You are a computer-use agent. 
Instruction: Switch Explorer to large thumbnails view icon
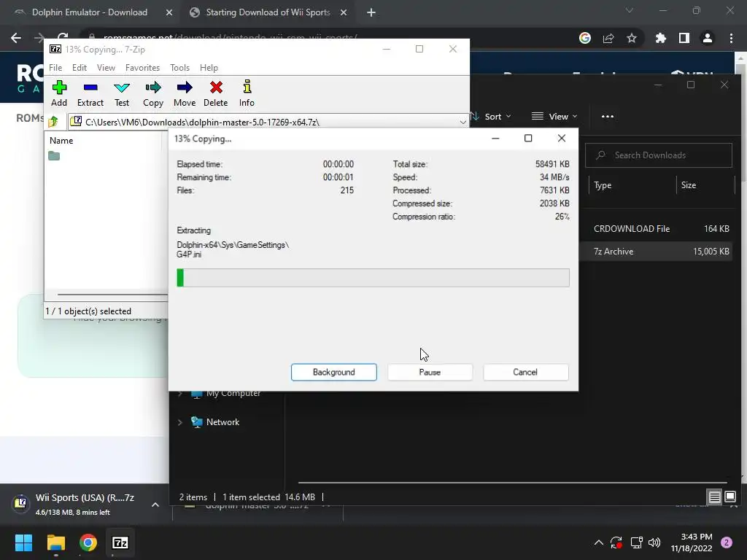tap(730, 497)
